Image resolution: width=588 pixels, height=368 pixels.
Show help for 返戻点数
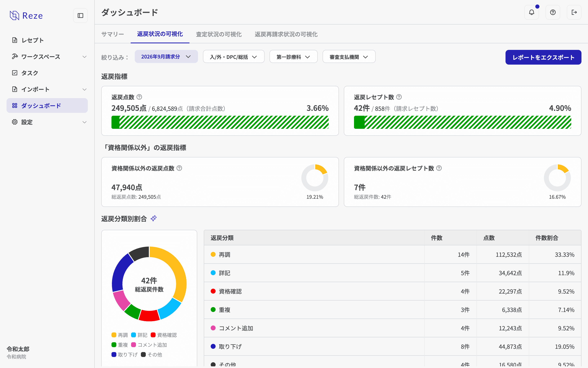pos(139,97)
